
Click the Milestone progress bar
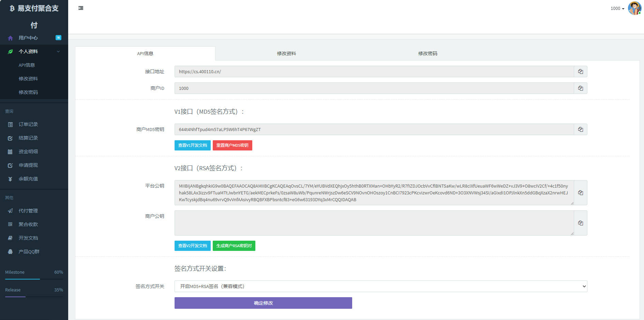click(34, 279)
